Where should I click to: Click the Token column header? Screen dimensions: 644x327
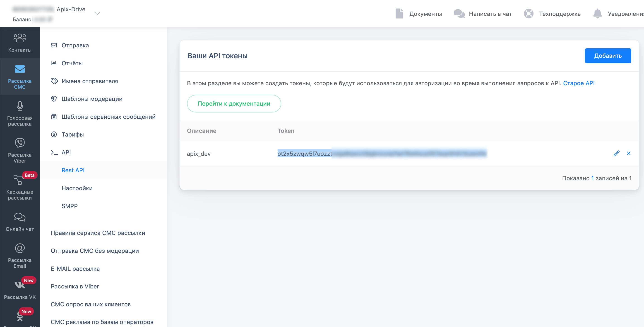[x=286, y=131]
